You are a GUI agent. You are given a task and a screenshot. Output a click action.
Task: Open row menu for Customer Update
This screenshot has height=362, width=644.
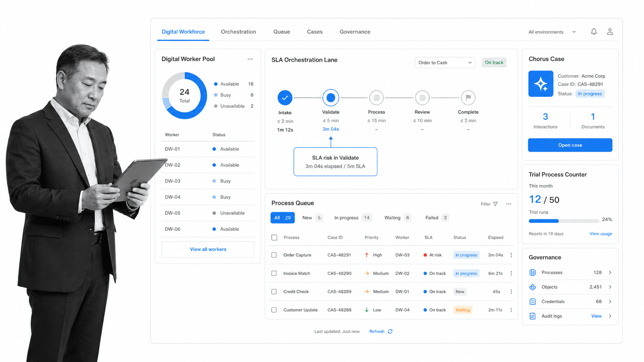coord(511,310)
